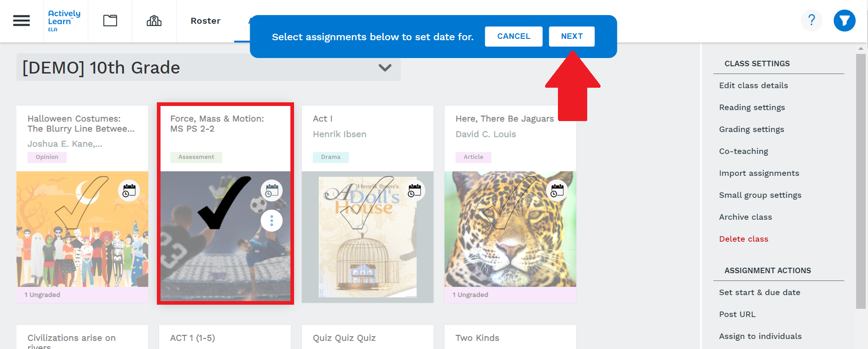Open three-dot menu on Force, Mass & Motion
This screenshot has width=868, height=349.
(x=272, y=221)
